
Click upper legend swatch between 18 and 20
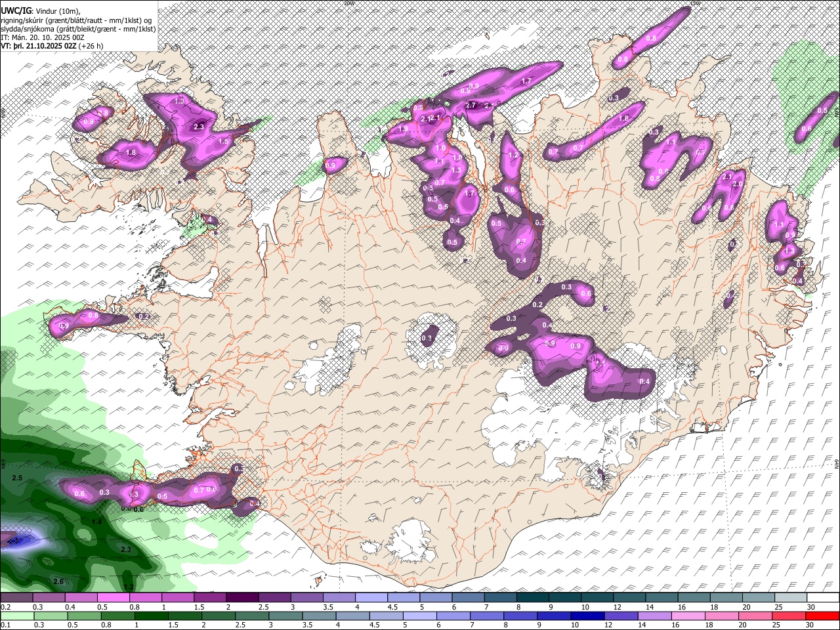click(x=726, y=598)
